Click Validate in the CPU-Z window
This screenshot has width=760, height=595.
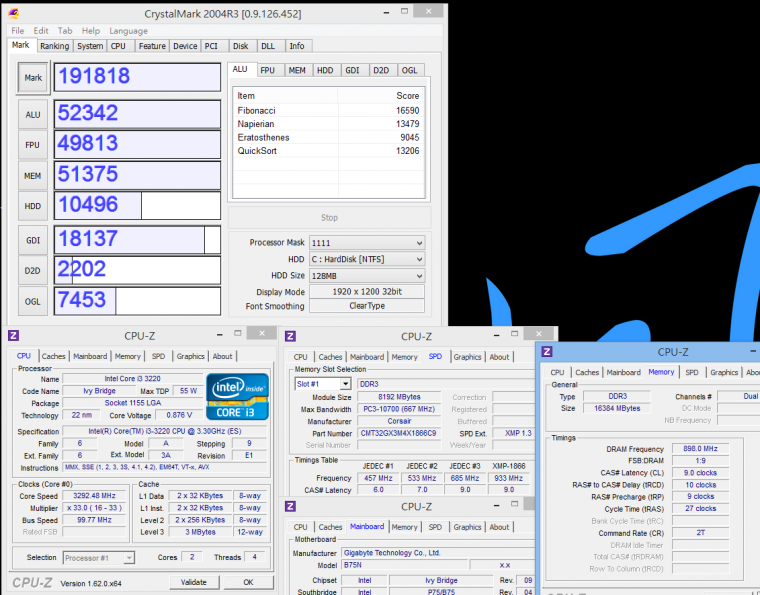click(193, 582)
